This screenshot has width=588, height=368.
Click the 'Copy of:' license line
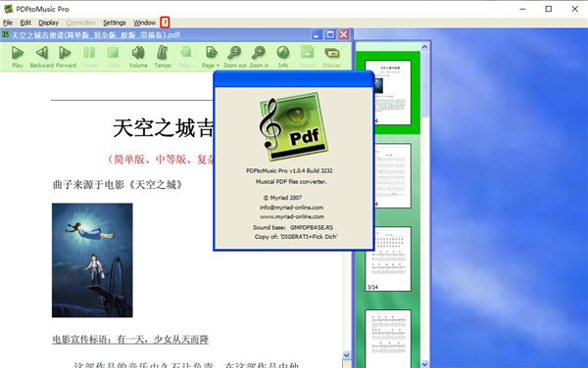coord(296,237)
